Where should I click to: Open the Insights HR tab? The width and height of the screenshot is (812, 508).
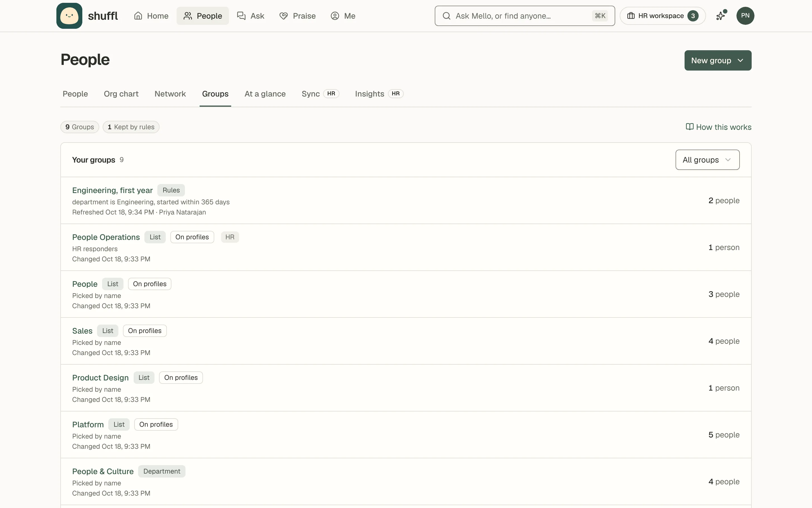click(379, 94)
